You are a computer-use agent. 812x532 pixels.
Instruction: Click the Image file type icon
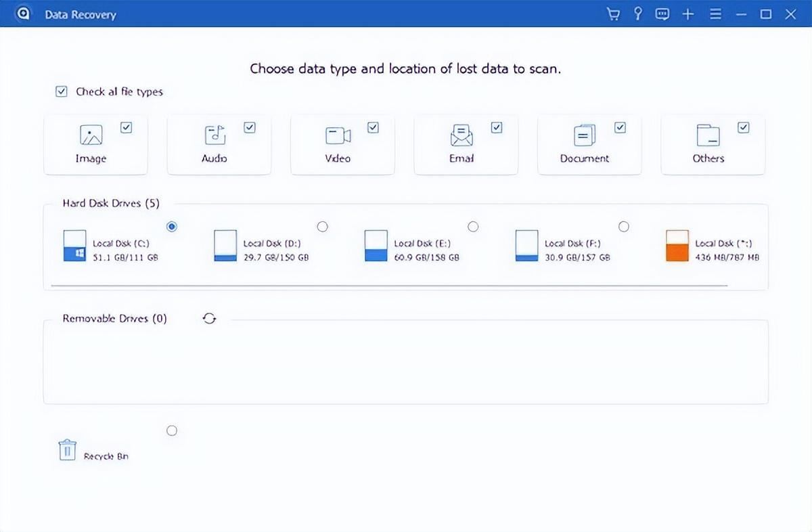coord(91,135)
